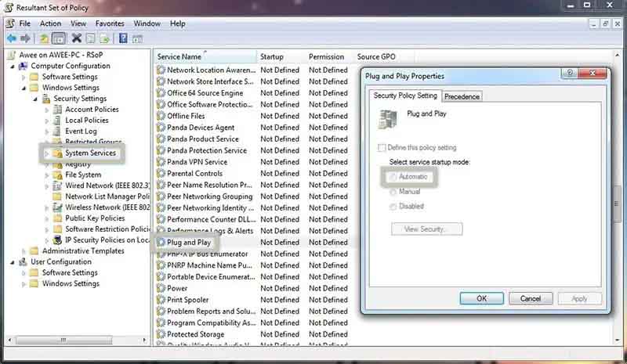The image size is (627, 364).
Task: Collapse the Computer Configuration node
Action: coord(13,67)
